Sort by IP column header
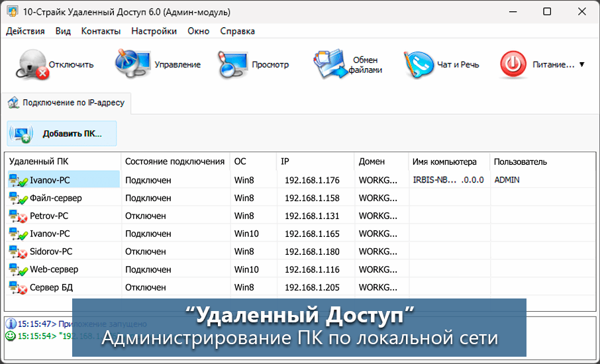 (x=315, y=161)
